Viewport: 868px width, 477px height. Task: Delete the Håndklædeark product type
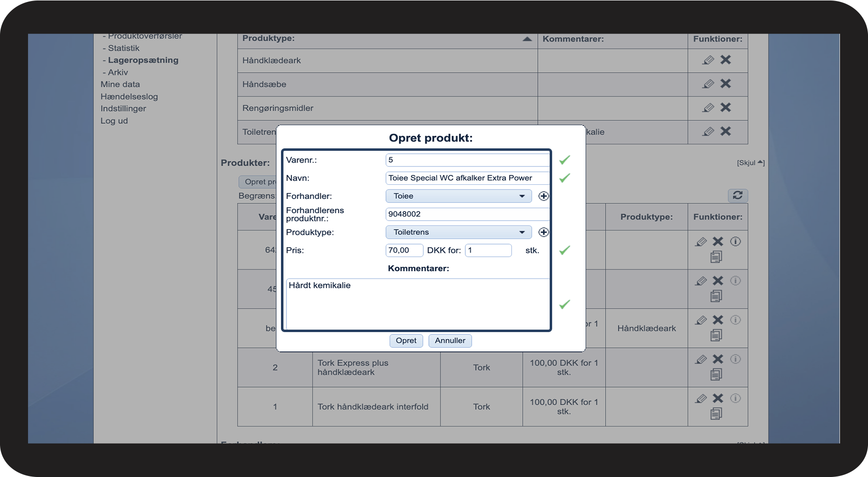pyautogui.click(x=726, y=60)
